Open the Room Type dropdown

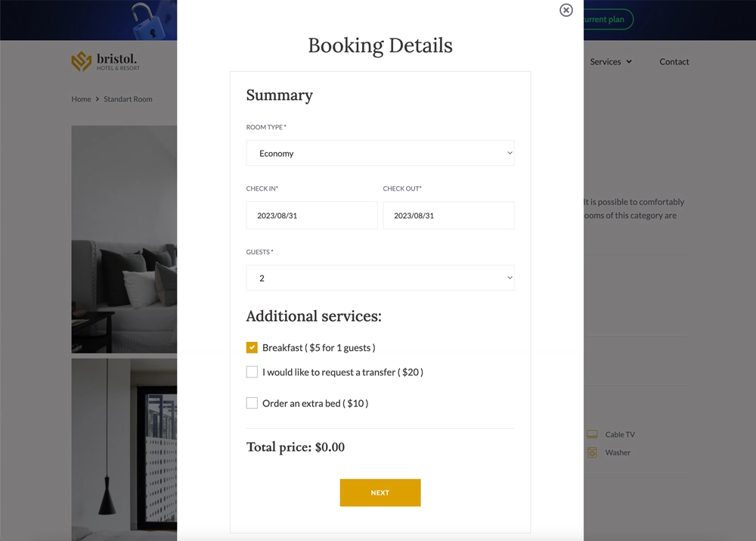click(x=380, y=153)
